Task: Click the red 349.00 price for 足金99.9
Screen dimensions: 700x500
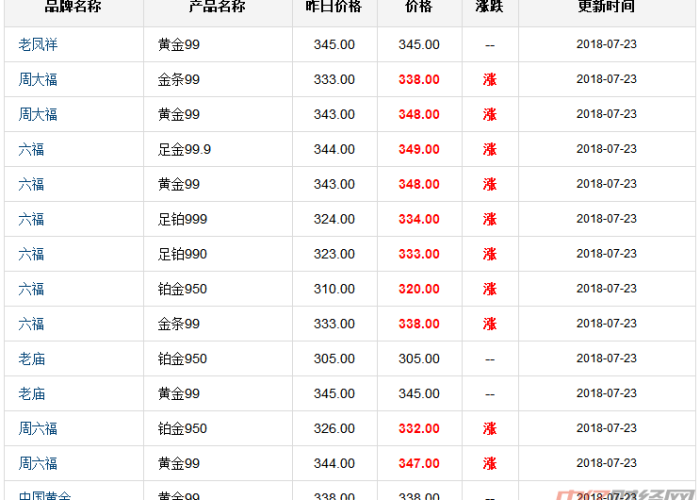Action: click(x=419, y=149)
